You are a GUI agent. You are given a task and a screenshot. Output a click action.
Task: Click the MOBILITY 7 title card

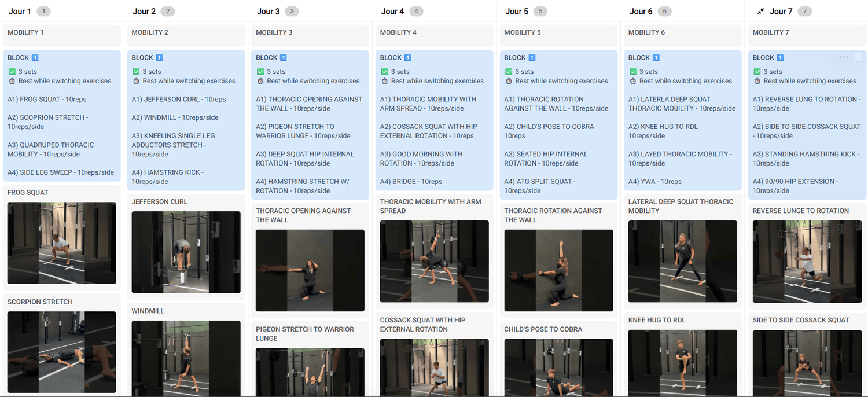(807, 35)
